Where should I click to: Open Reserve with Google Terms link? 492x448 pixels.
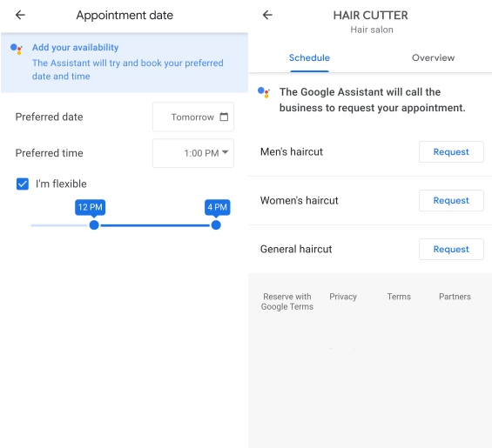pos(287,302)
